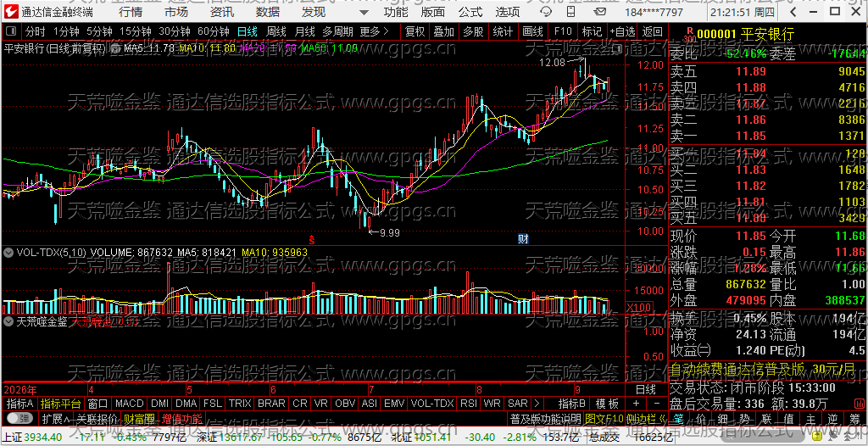Switch to 30分钟 period
Screen dimensions: 868x446
click(x=175, y=31)
